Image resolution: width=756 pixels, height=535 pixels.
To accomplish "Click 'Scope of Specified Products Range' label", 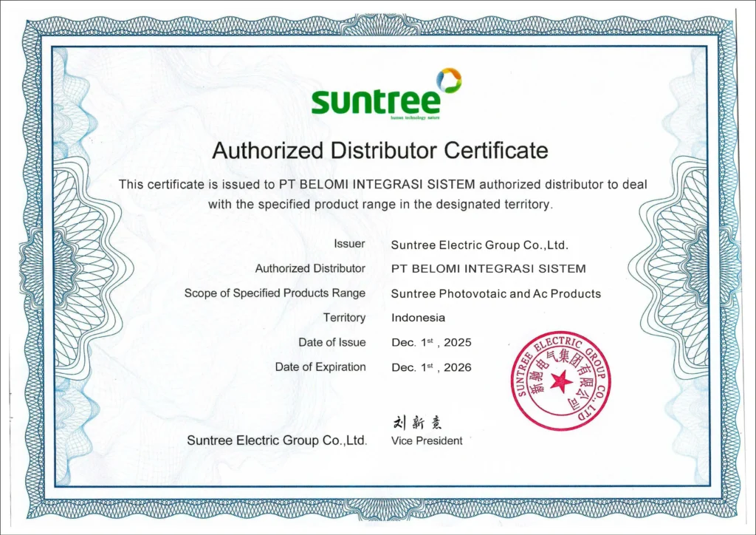I will (275, 293).
